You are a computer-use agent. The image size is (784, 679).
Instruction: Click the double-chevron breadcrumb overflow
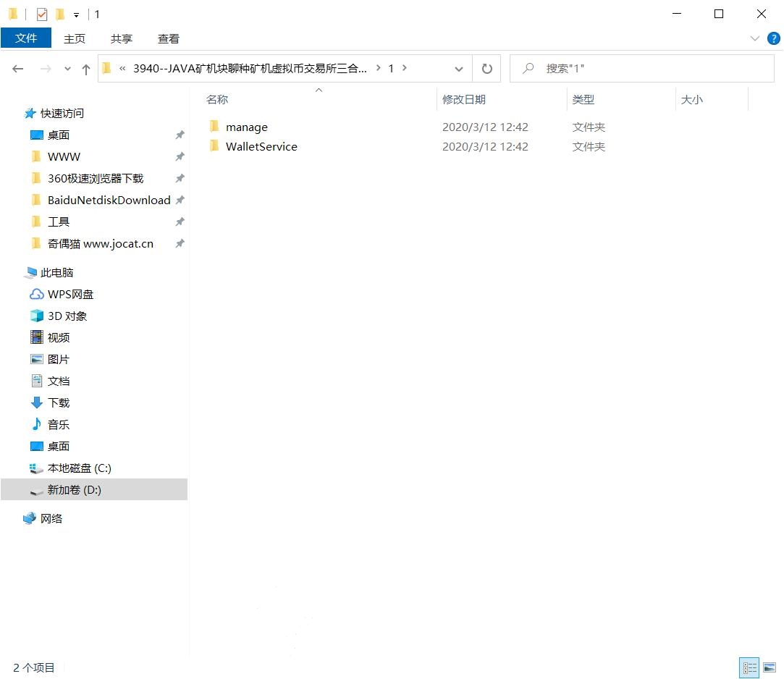pyautogui.click(x=122, y=69)
